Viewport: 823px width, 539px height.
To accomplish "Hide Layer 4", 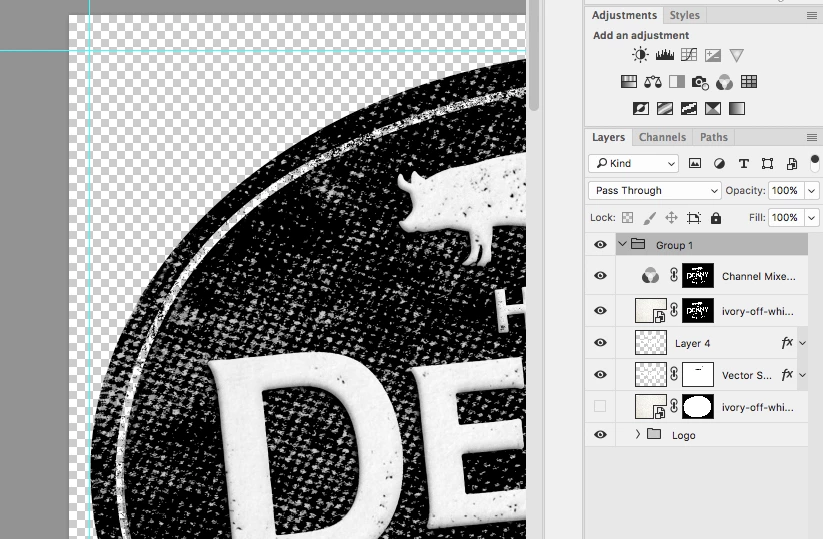I will coord(600,343).
